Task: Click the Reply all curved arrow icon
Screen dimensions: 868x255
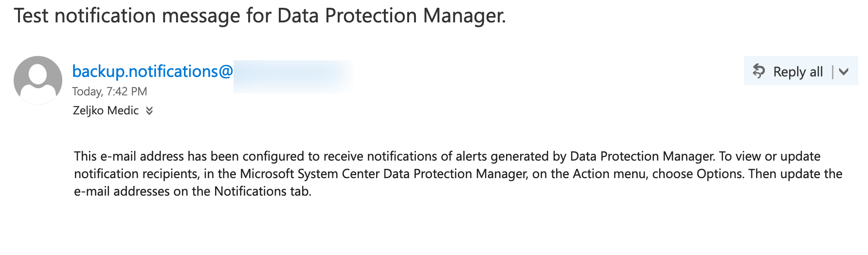Action: pos(759,71)
